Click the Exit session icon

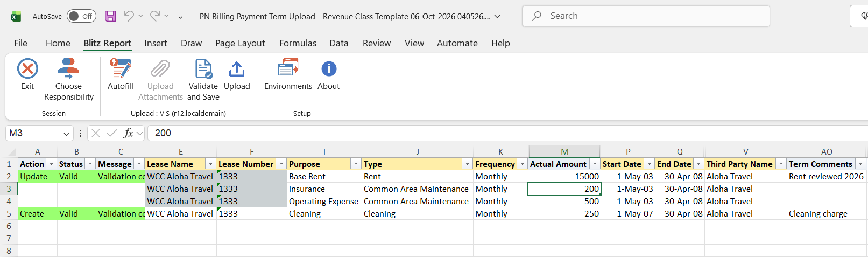(27, 69)
